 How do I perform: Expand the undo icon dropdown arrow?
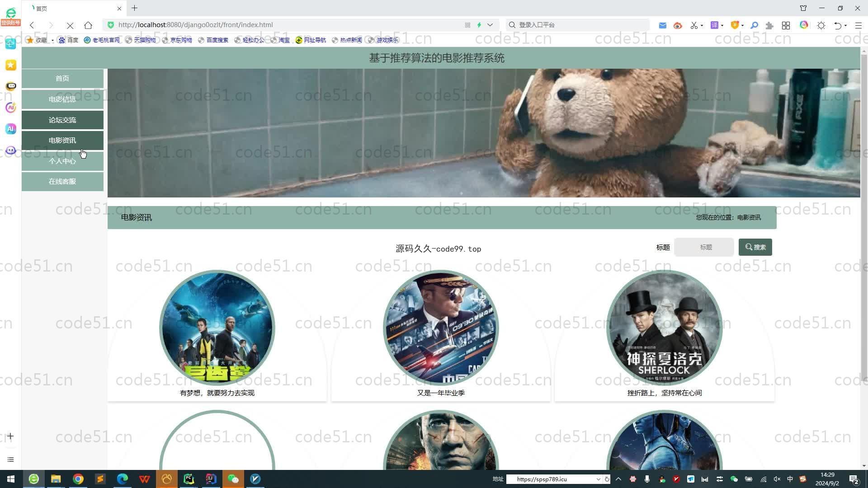pos(845,25)
